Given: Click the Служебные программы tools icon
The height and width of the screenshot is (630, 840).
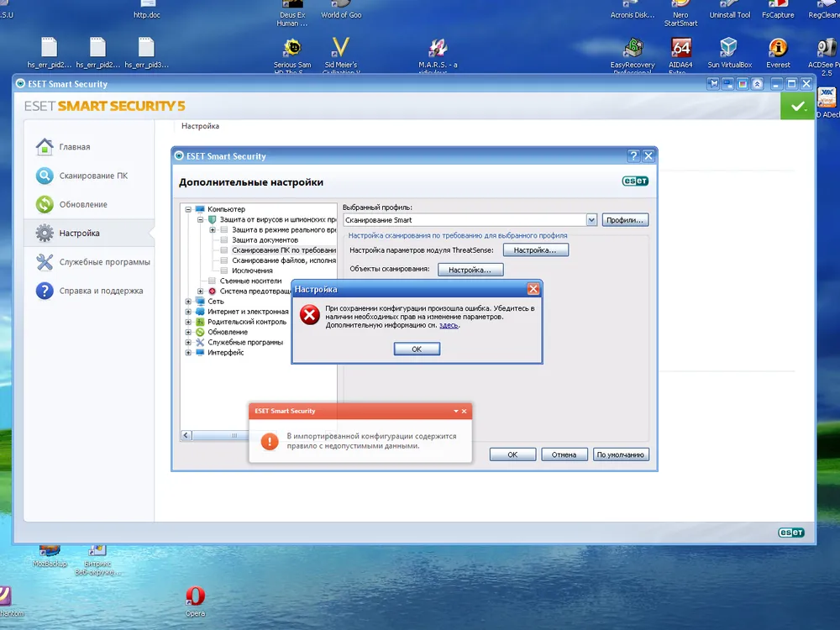Looking at the screenshot, I should pos(45,262).
